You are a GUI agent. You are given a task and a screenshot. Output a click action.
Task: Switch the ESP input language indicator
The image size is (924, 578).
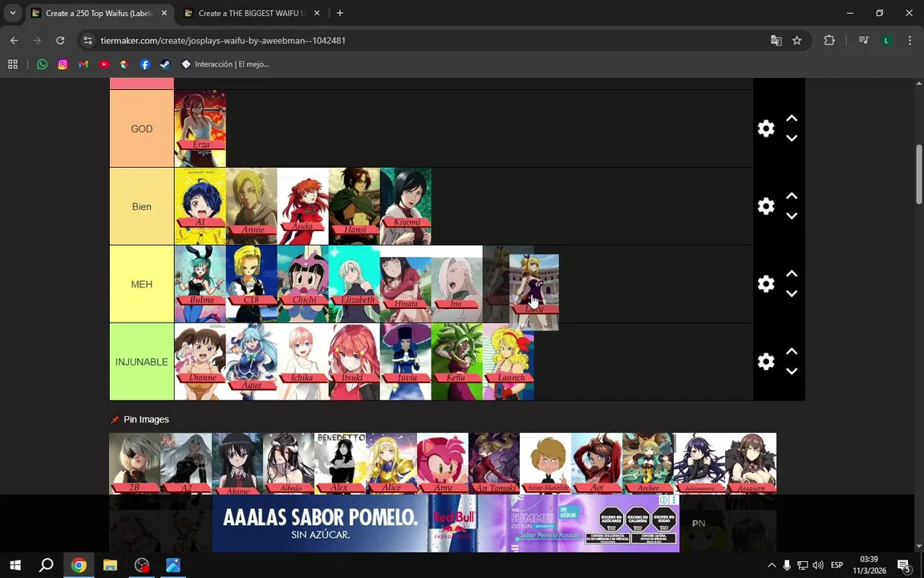(837, 565)
